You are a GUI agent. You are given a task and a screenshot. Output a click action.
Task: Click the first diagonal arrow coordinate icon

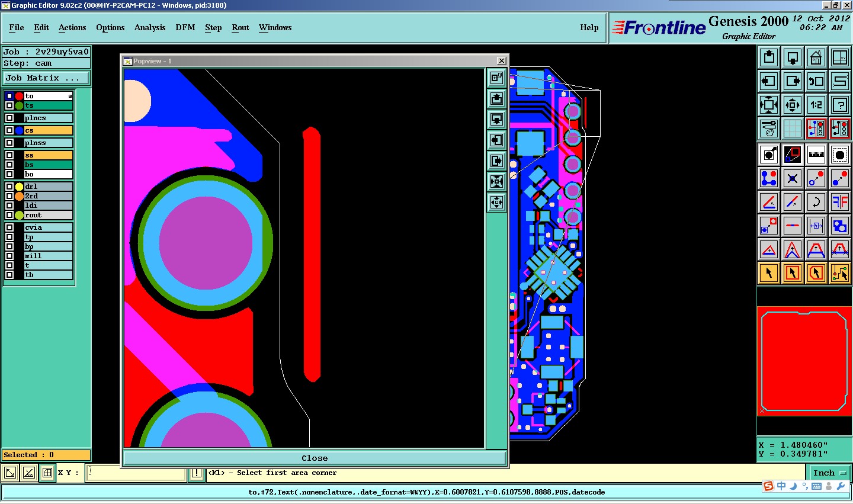coord(10,473)
